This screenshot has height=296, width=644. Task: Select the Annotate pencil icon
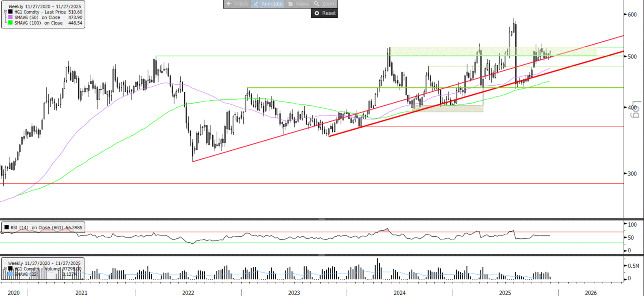coord(256,4)
